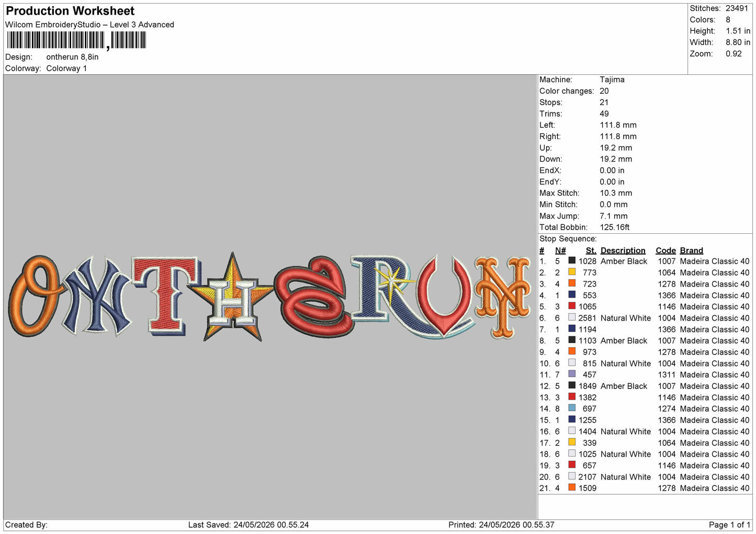
Task: Click the Width value 8.80 in
Action: [738, 42]
